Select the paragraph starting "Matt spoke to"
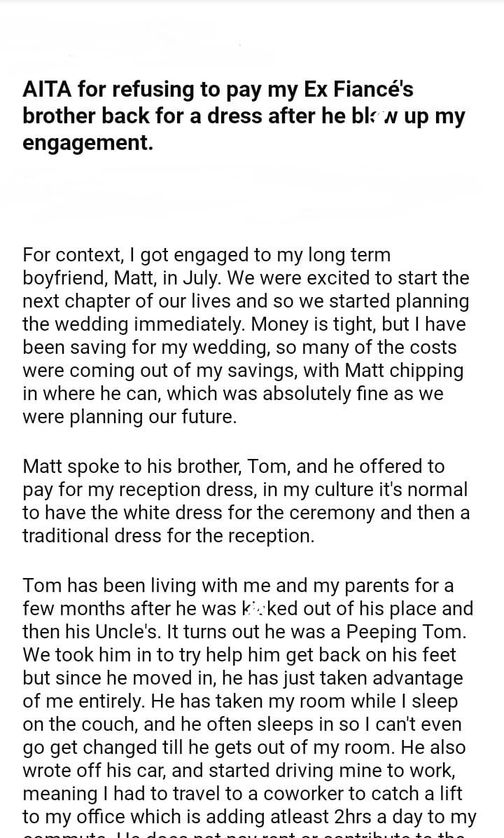Viewport: 504px width, 838px height. (245, 500)
